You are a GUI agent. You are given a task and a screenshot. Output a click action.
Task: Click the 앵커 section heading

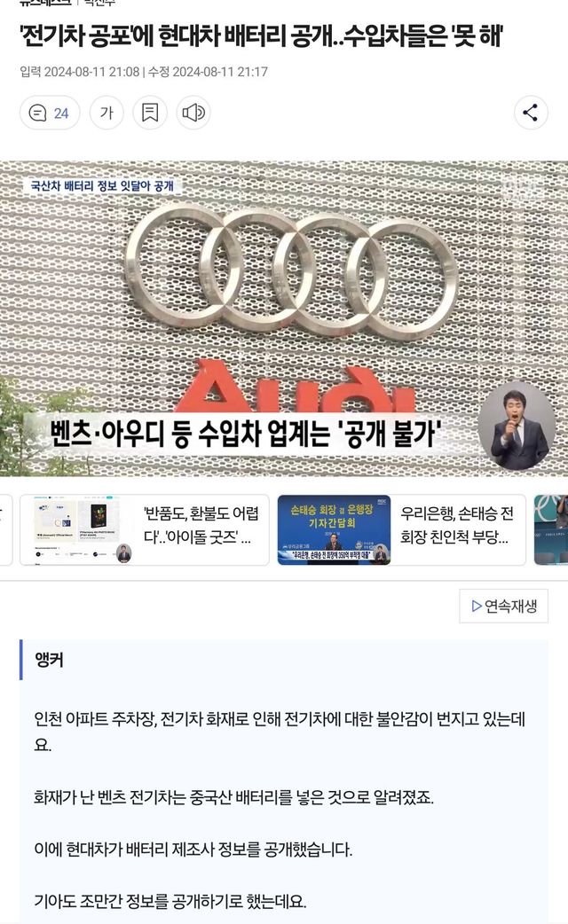pos(50,660)
